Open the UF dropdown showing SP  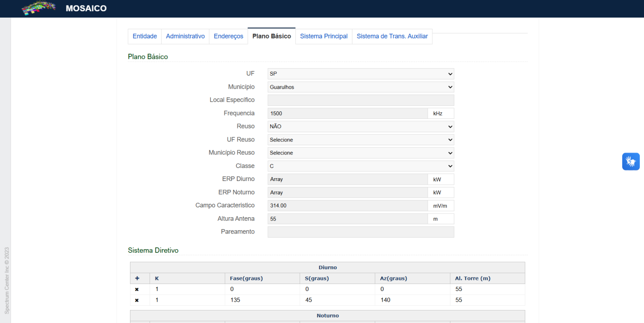[361, 74]
